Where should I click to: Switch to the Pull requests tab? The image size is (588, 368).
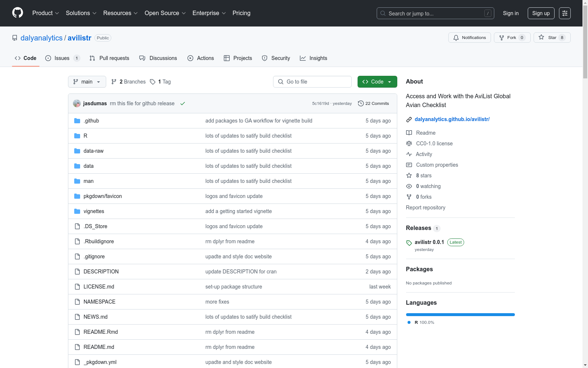(110, 58)
